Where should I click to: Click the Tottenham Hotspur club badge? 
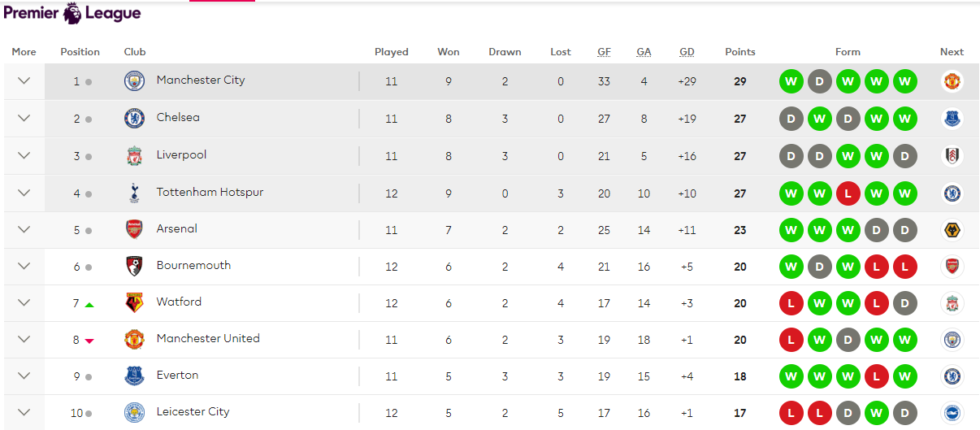click(134, 193)
